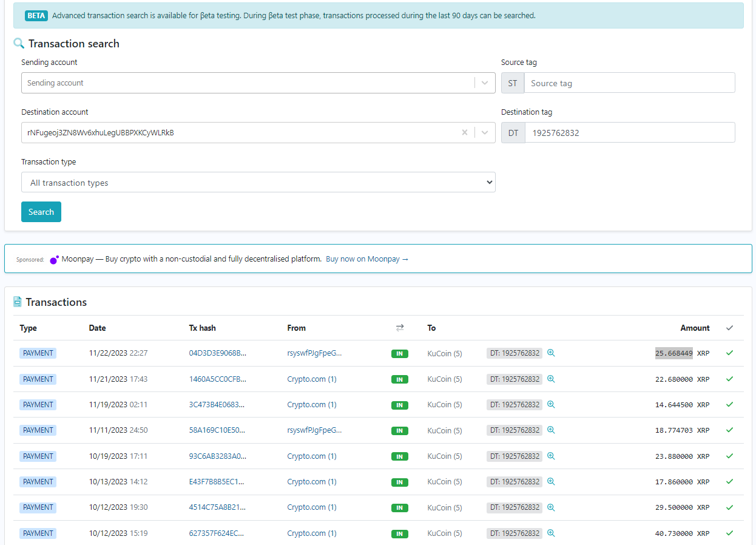Click the swap arrows icon in the table header
Screen dimensions: 756x545
coord(400,328)
